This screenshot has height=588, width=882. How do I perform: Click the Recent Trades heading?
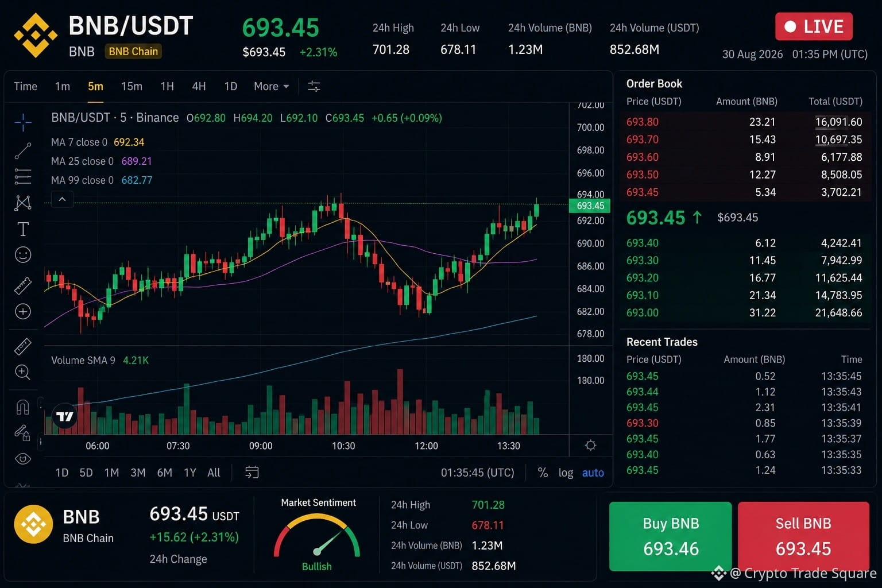click(x=662, y=342)
